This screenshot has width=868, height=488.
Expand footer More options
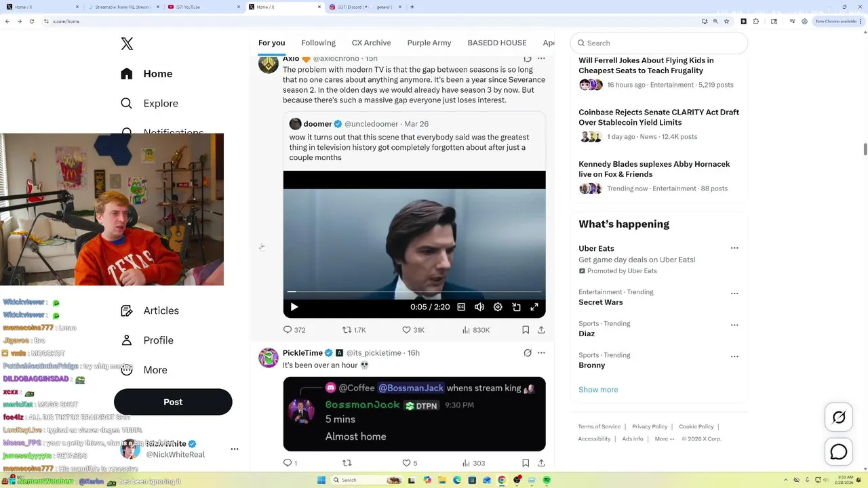pyautogui.click(x=665, y=439)
